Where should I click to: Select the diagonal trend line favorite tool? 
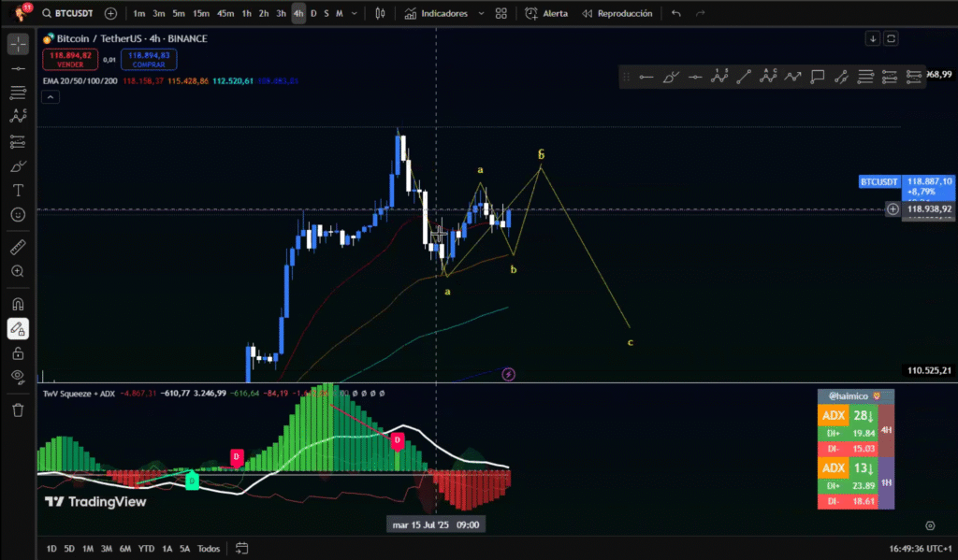pyautogui.click(x=744, y=77)
